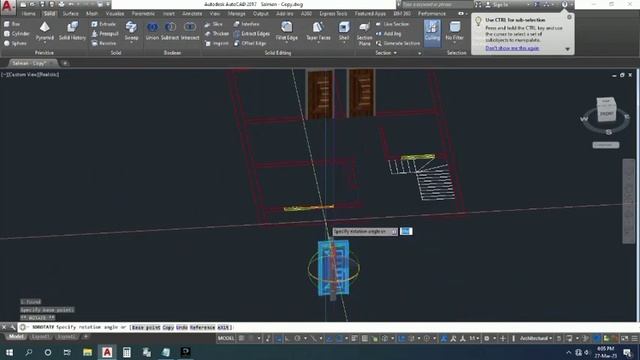
Task: Click the Interfere tool
Action: pyautogui.click(x=247, y=24)
